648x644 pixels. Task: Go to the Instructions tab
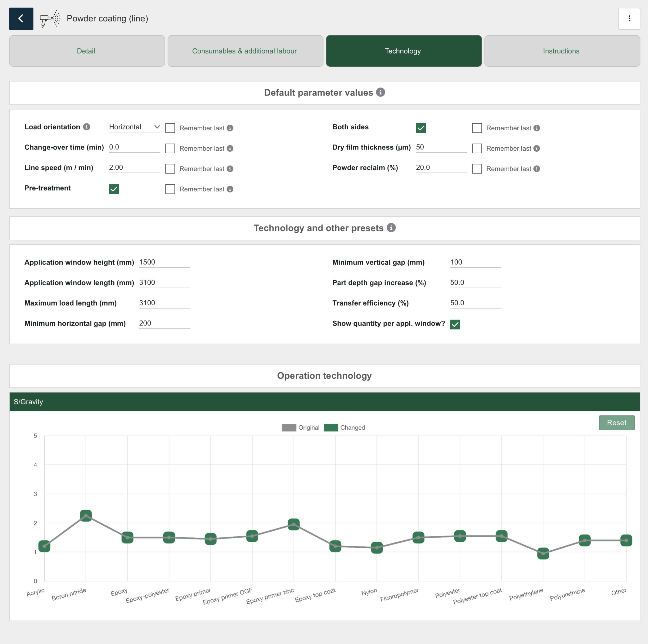562,51
